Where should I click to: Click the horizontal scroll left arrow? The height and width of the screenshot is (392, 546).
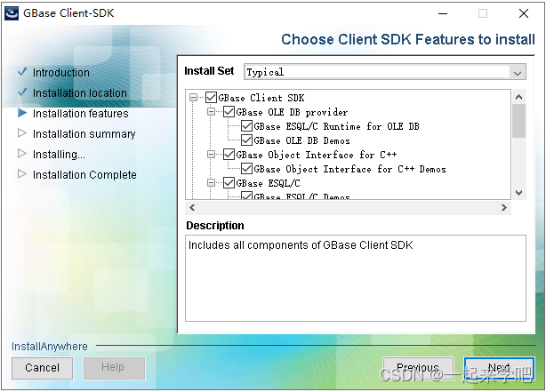click(x=192, y=208)
